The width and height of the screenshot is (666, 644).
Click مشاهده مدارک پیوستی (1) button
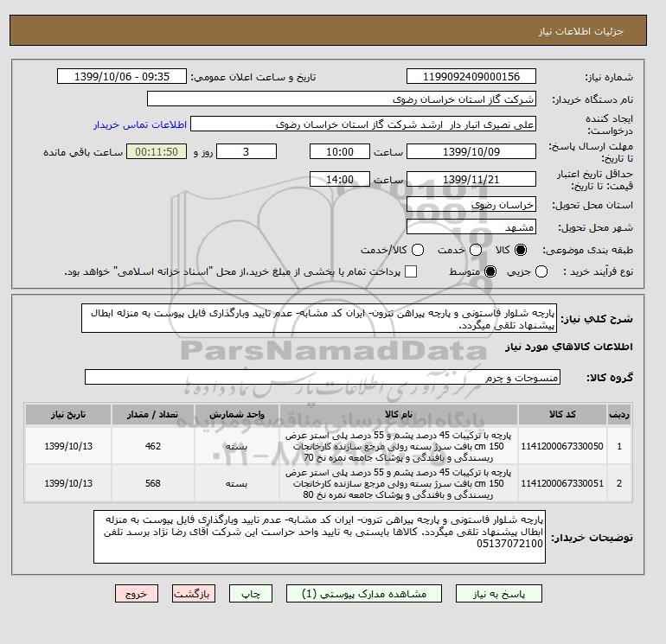(364, 594)
